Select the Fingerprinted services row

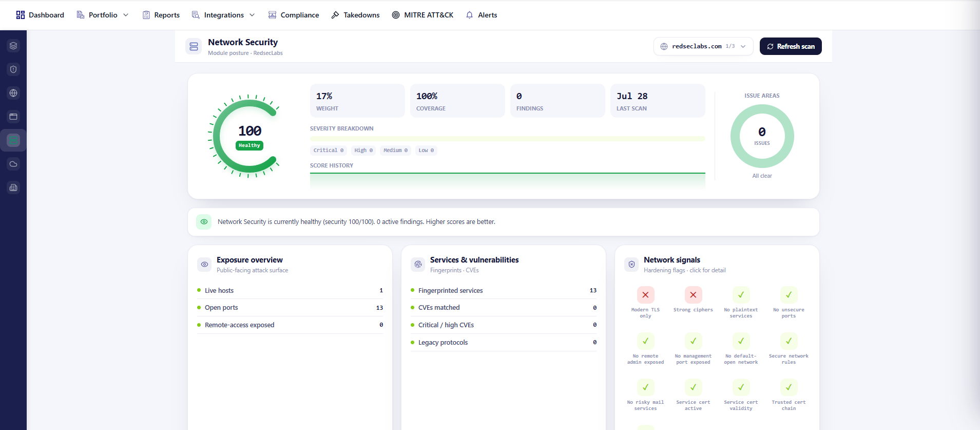point(504,290)
